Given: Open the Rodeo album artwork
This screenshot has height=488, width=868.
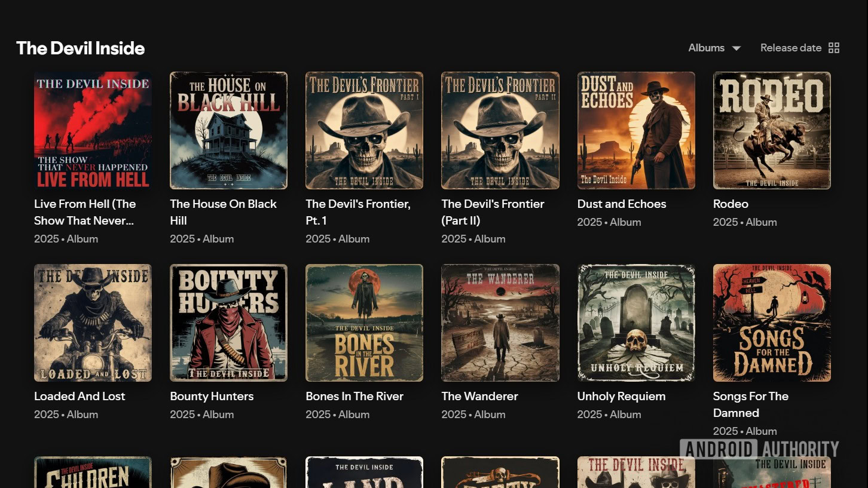Looking at the screenshot, I should (772, 130).
